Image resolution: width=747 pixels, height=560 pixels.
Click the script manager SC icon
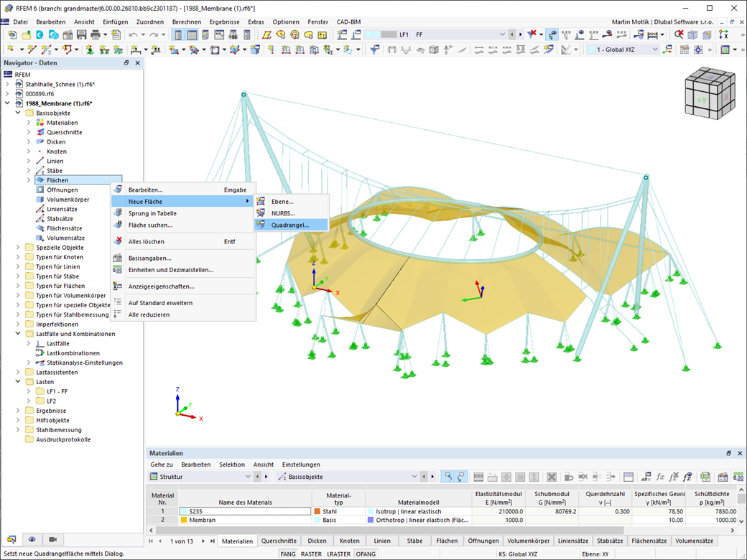(233, 34)
